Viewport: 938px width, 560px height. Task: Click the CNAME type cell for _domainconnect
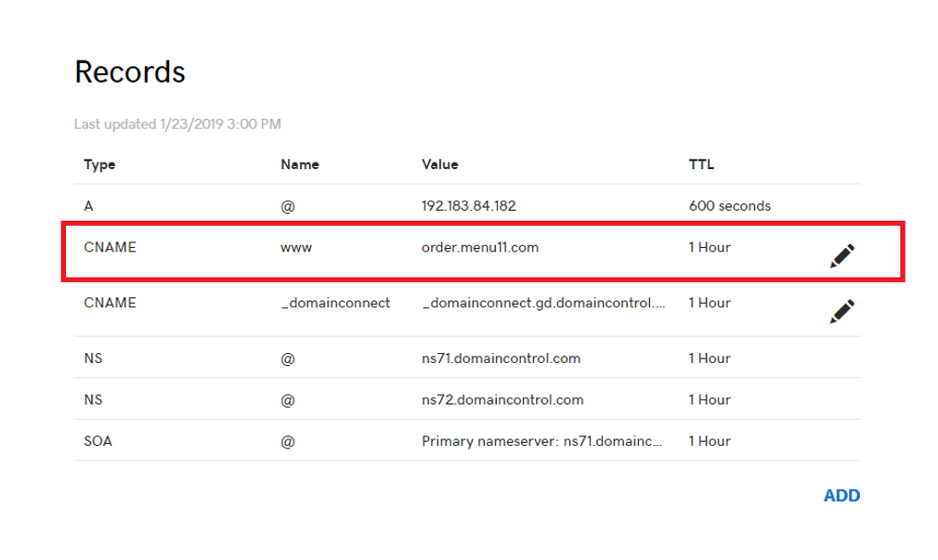(x=111, y=303)
